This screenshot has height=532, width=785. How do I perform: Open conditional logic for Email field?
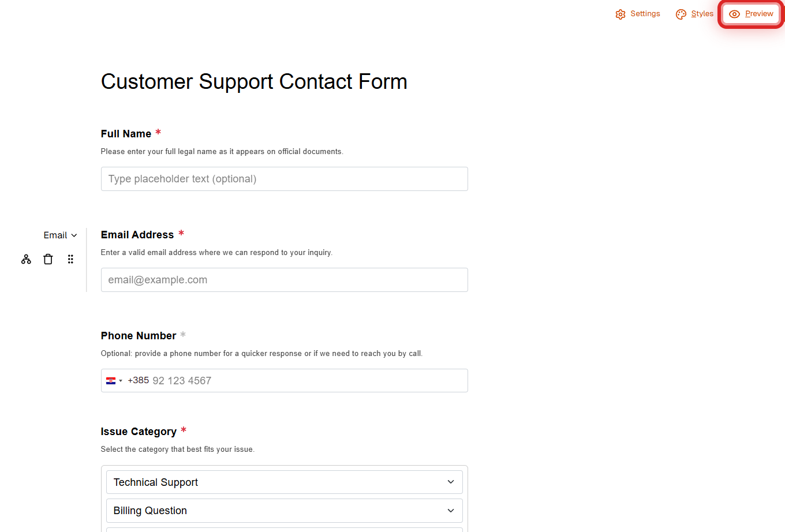[26, 260]
